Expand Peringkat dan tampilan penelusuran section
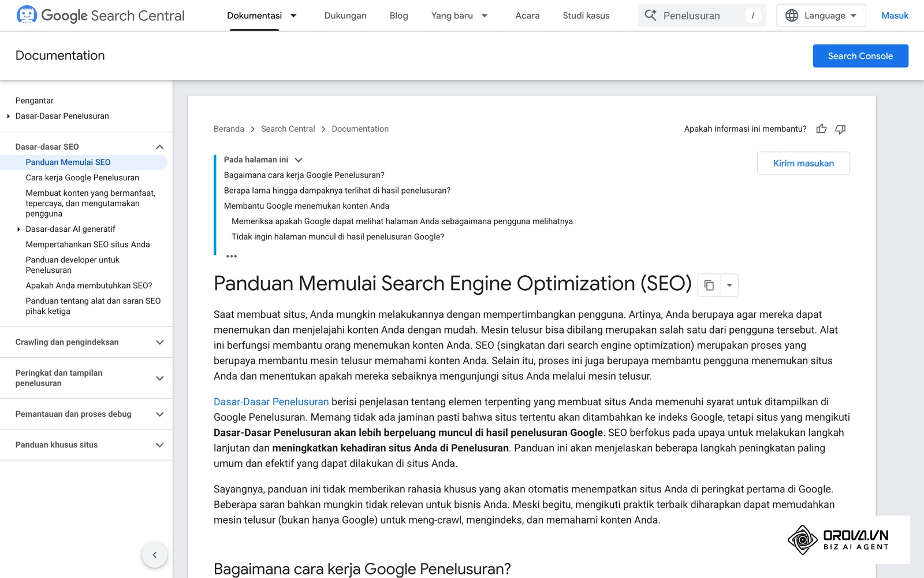This screenshot has height=578, width=924. pos(160,378)
